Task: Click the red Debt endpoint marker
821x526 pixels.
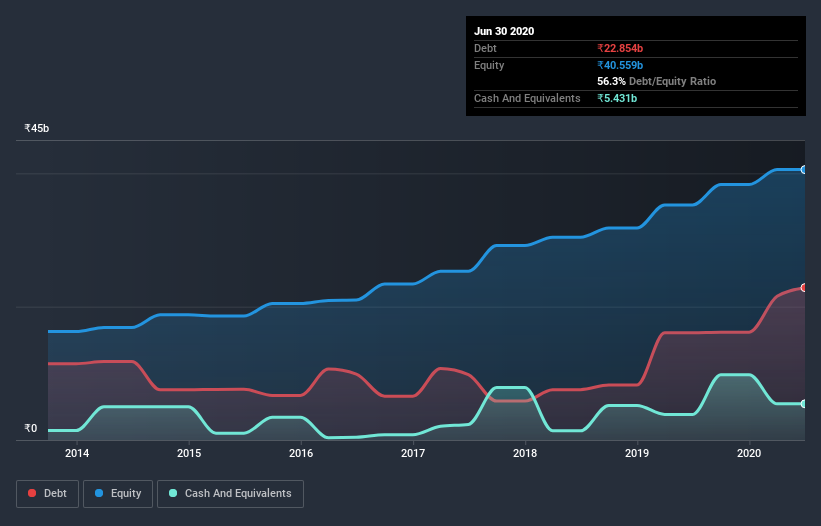Action: (x=804, y=287)
